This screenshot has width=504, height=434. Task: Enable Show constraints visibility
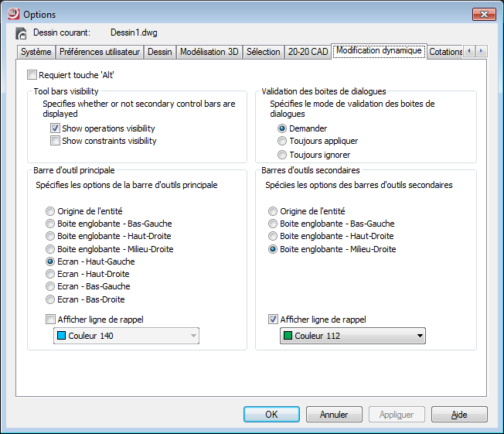pyautogui.click(x=56, y=141)
